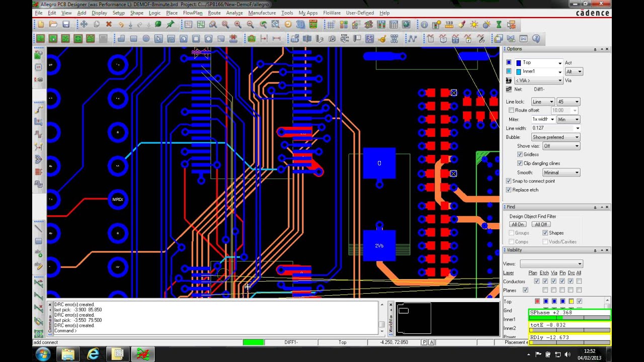Click the red X Delete tool
Viewport: 644px width, 362px height.
pyautogui.click(x=109, y=24)
